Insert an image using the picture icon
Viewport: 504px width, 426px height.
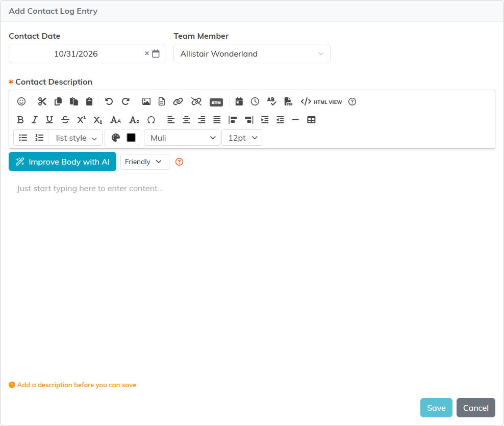click(146, 101)
